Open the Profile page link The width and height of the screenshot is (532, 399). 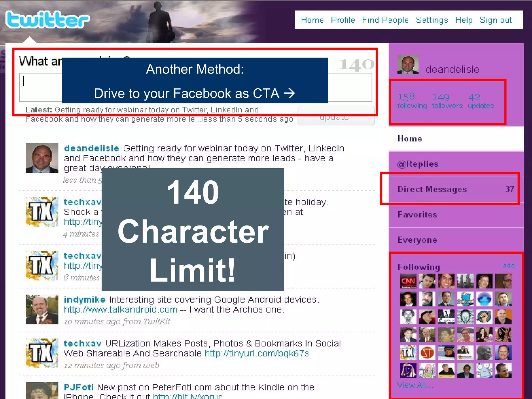pos(343,20)
